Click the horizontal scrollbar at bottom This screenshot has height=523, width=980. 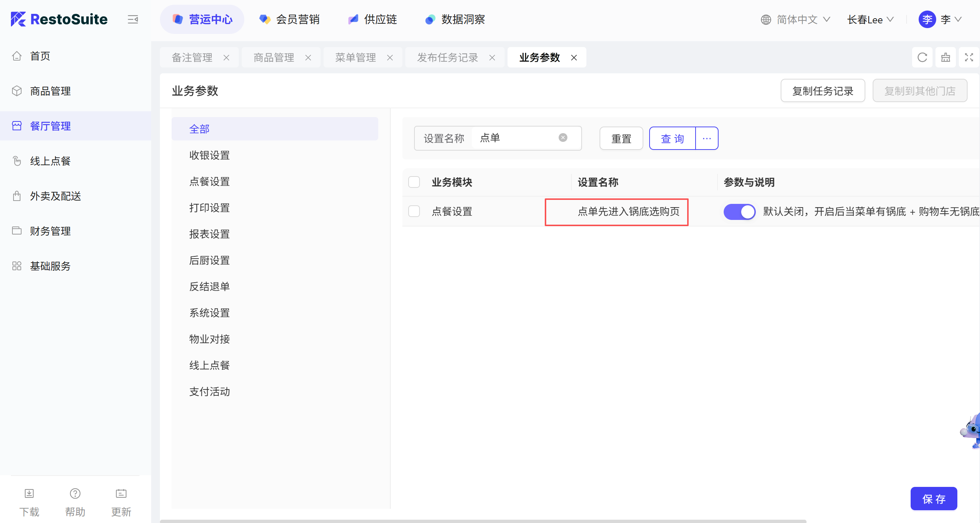click(x=482, y=521)
